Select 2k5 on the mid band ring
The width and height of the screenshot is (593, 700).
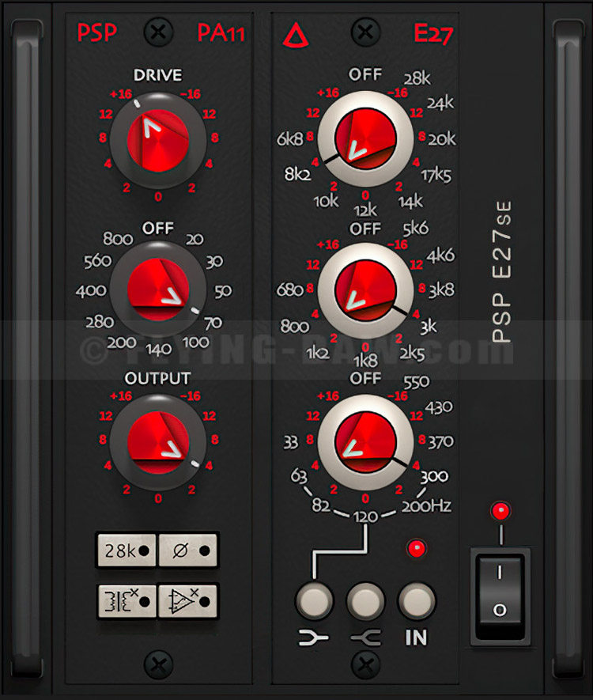tap(412, 353)
